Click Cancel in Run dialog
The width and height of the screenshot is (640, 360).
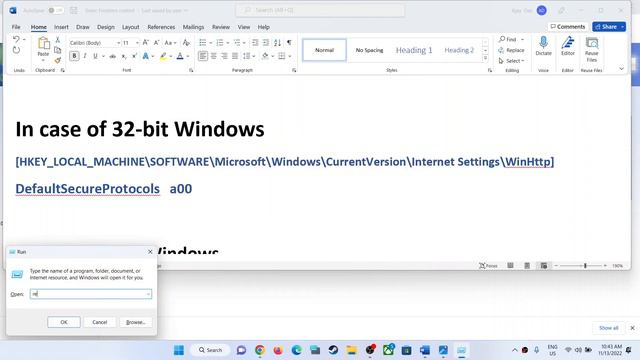click(x=100, y=322)
